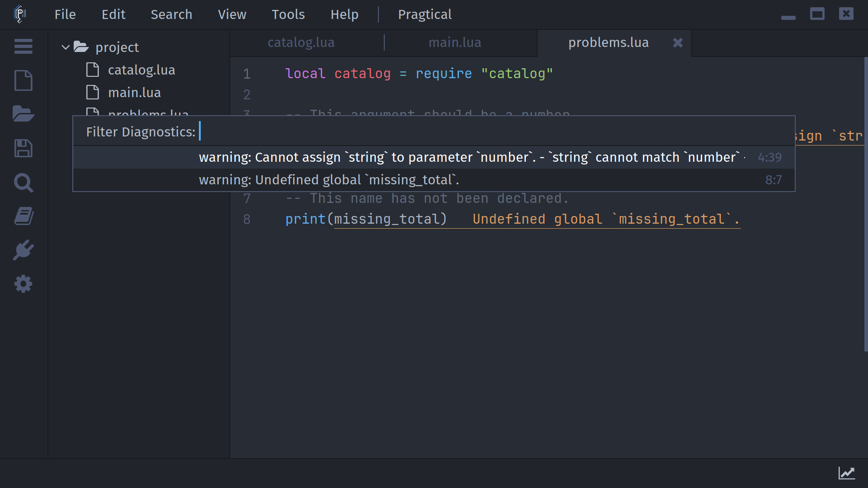Click line number 8 in the gutter
868x488 pixels.
247,219
